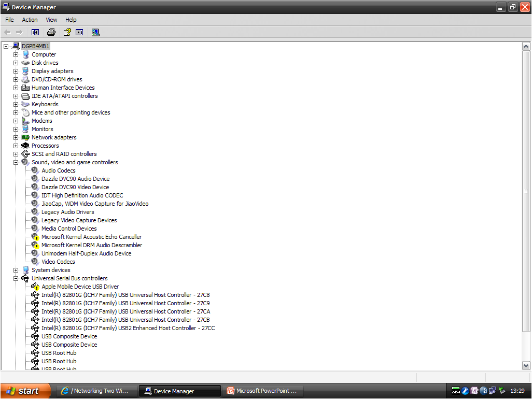The image size is (532, 399).
Task: Select Dazzle DVC90 Video Device
Action: coord(75,187)
